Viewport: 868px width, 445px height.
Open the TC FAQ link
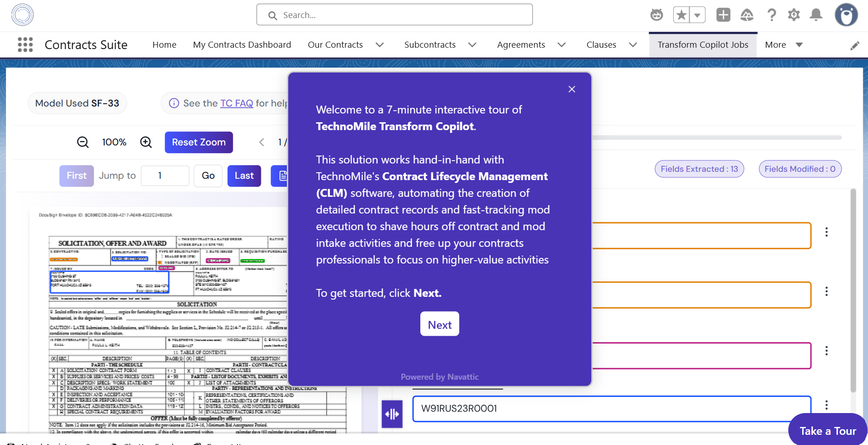click(237, 103)
